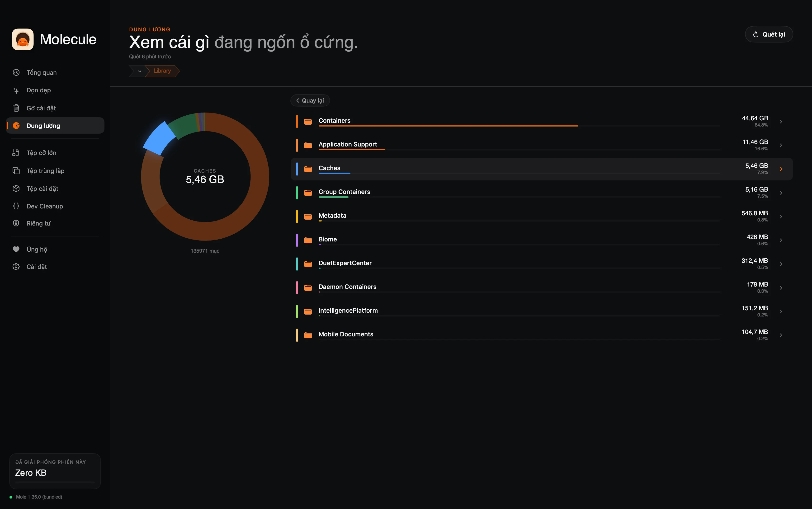Click the Molecule app logo icon
812x509 pixels.
pyautogui.click(x=23, y=39)
